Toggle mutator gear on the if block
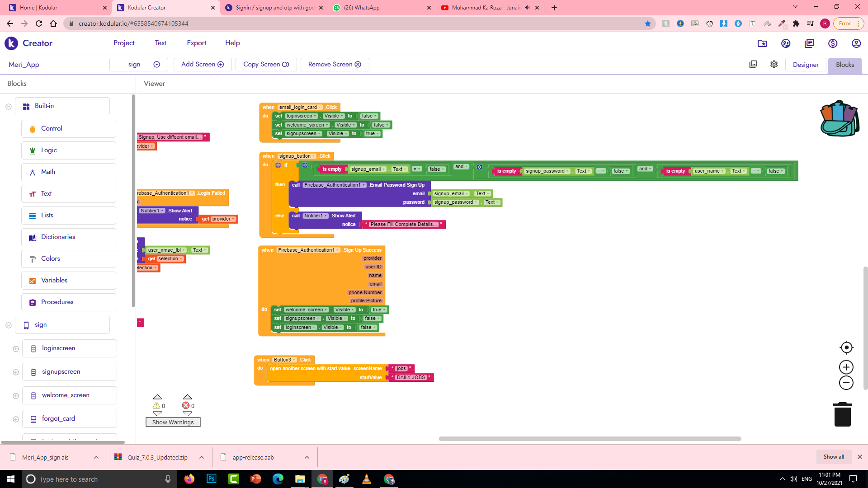 (x=278, y=165)
